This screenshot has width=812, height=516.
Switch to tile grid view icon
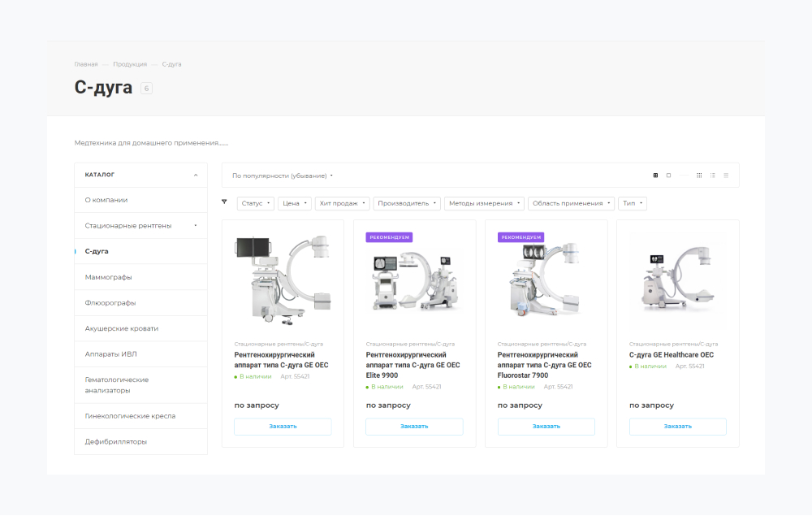(655, 175)
